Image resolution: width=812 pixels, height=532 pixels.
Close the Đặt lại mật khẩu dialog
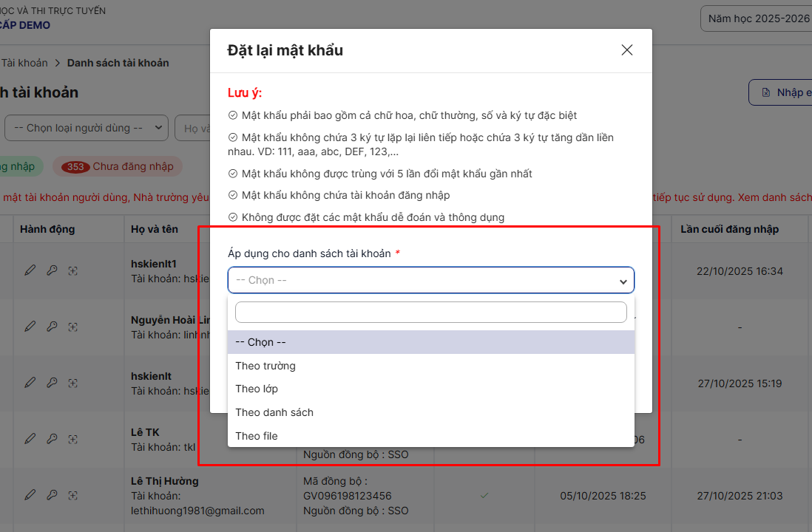click(627, 50)
